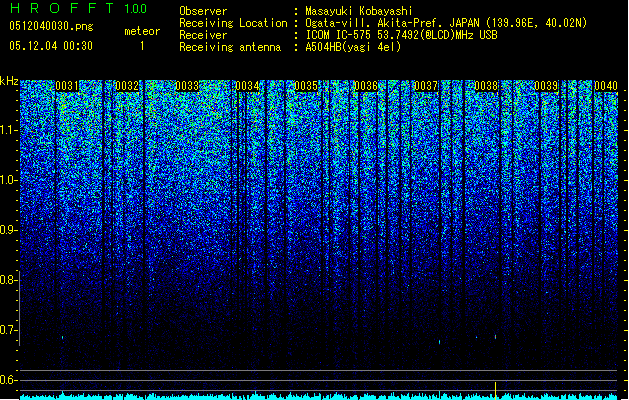Click the 1.1 frequency axis label
The width and height of the screenshot is (629, 400).
pyautogui.click(x=9, y=130)
